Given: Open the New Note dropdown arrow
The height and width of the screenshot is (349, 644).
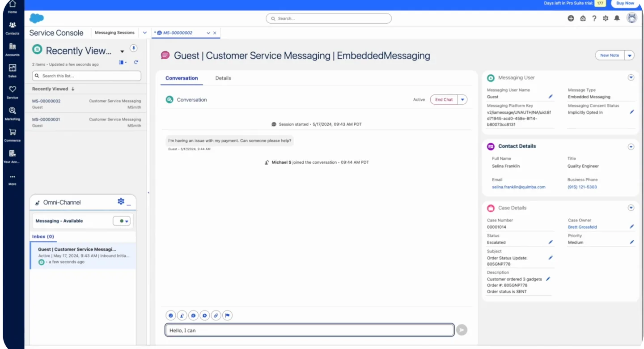Looking at the screenshot, I should (630, 55).
